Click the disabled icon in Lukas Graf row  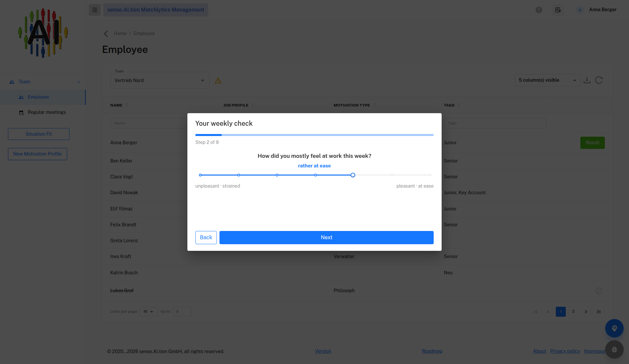click(599, 291)
